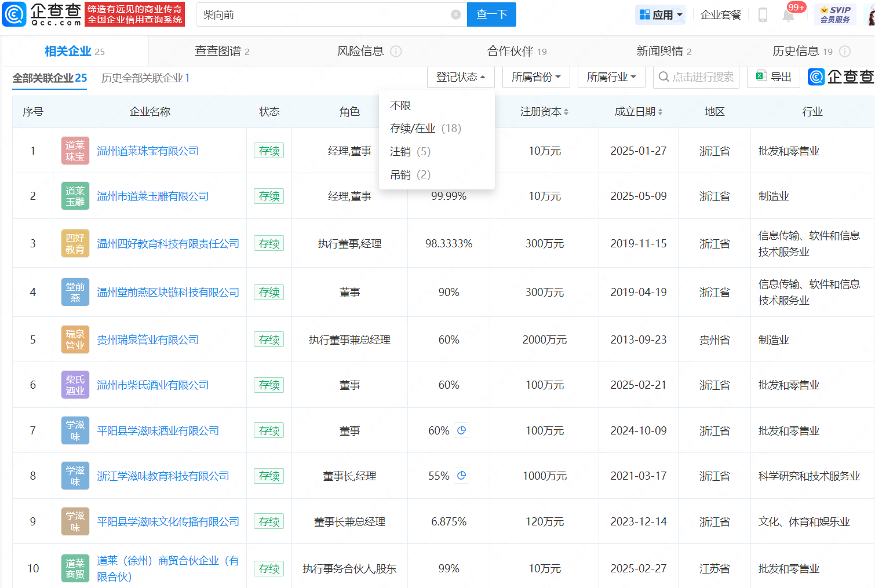The width and height of the screenshot is (875, 588).
Task: Click the 道莱商贸 company logo
Action: coord(75,568)
